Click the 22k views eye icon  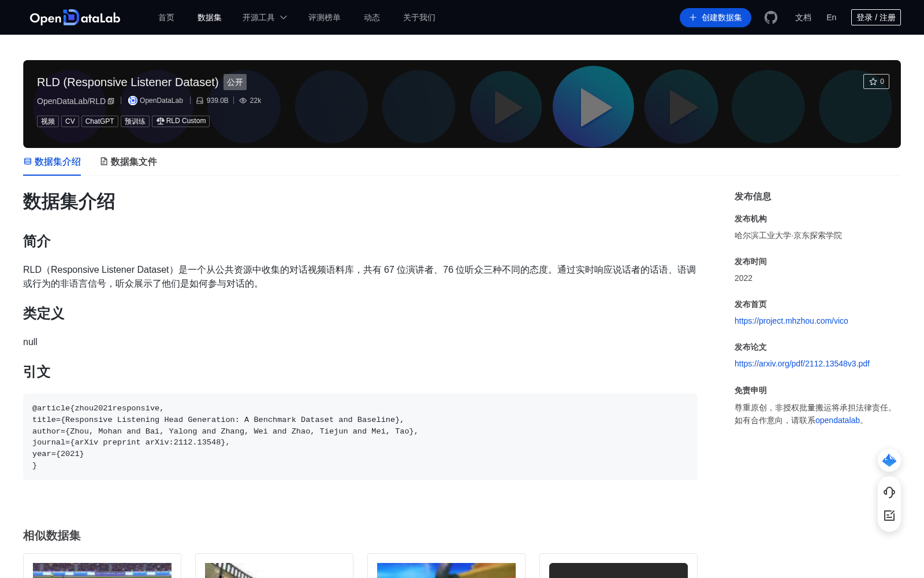tap(243, 101)
